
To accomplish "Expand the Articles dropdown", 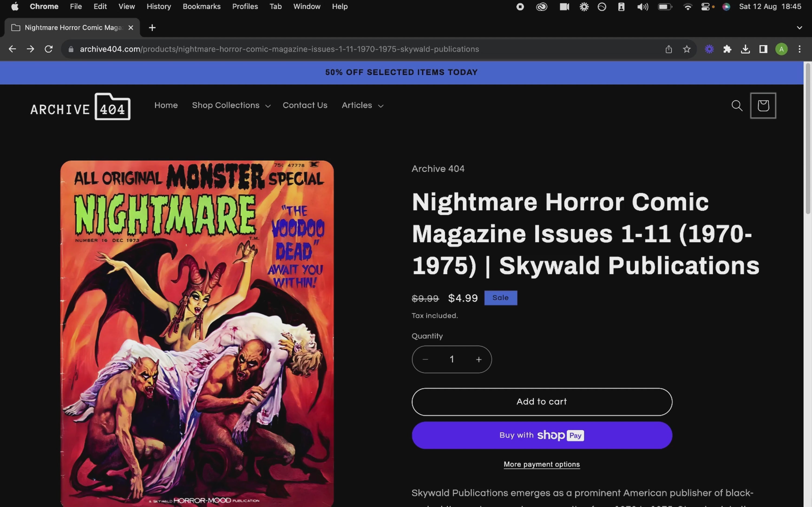I will tap(362, 105).
